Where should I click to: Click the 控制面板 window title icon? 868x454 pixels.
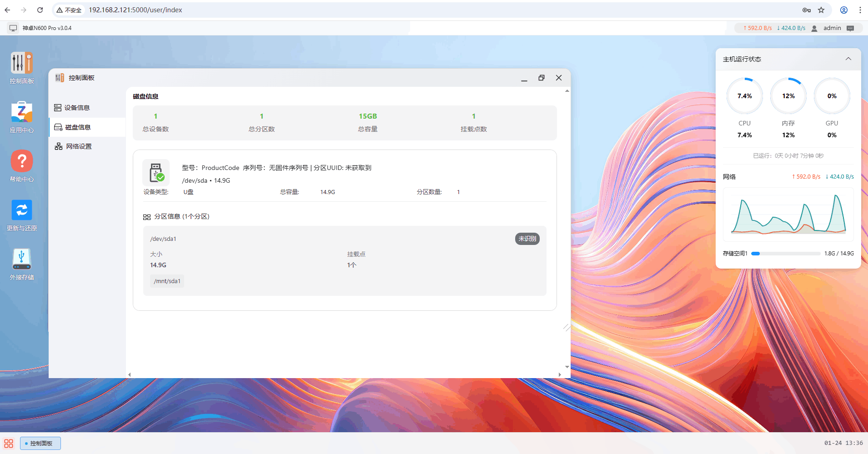coord(60,78)
